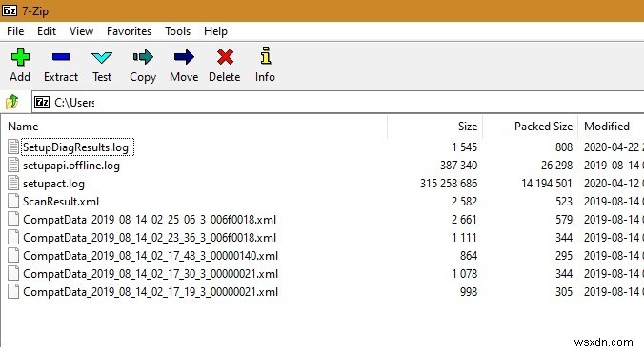Click size value 1 545
Viewport: 644px width, 352px height.
(465, 147)
